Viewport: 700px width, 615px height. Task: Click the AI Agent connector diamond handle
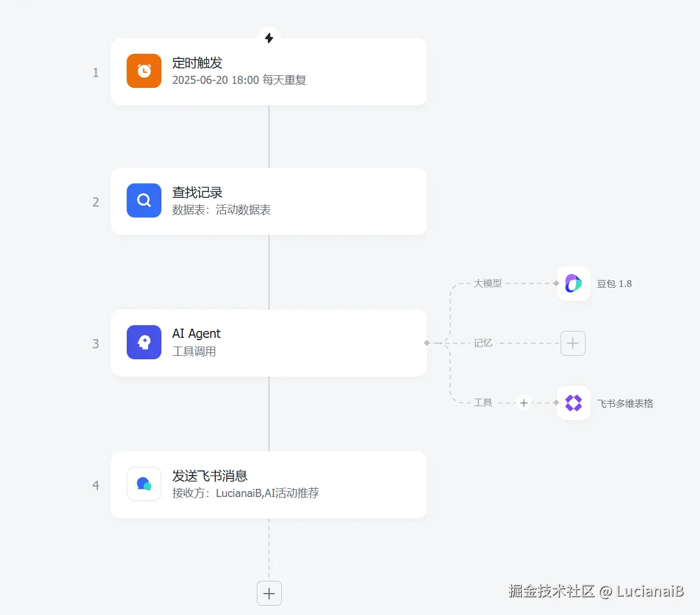pyautogui.click(x=427, y=343)
